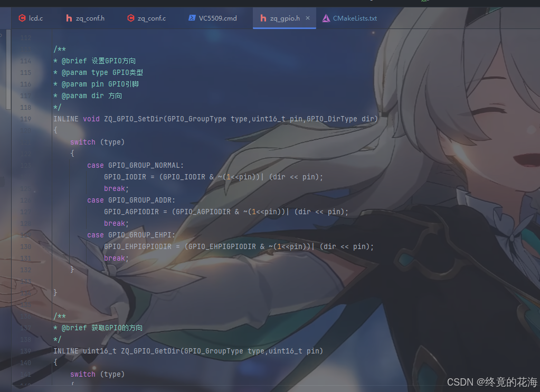Viewport: 540px width, 392px height.
Task: Click line number 130 in the gutter
Action: tap(25, 247)
